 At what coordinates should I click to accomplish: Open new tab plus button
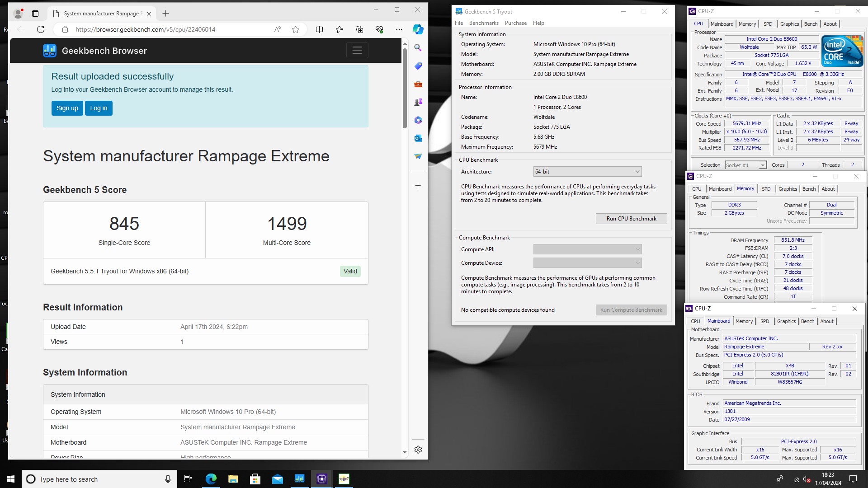point(165,14)
